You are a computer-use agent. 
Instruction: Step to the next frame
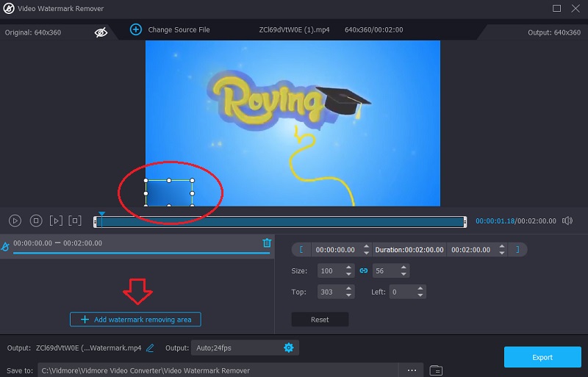(x=56, y=220)
